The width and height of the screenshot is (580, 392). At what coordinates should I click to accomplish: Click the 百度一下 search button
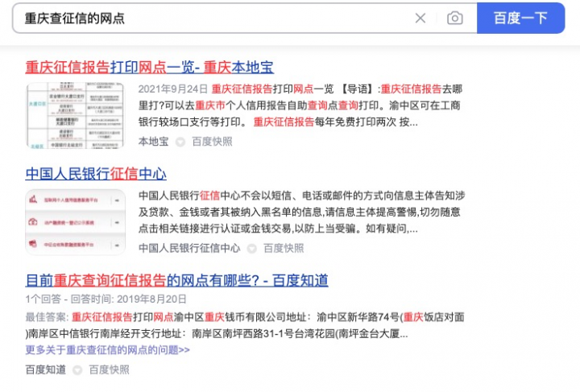click(x=520, y=18)
